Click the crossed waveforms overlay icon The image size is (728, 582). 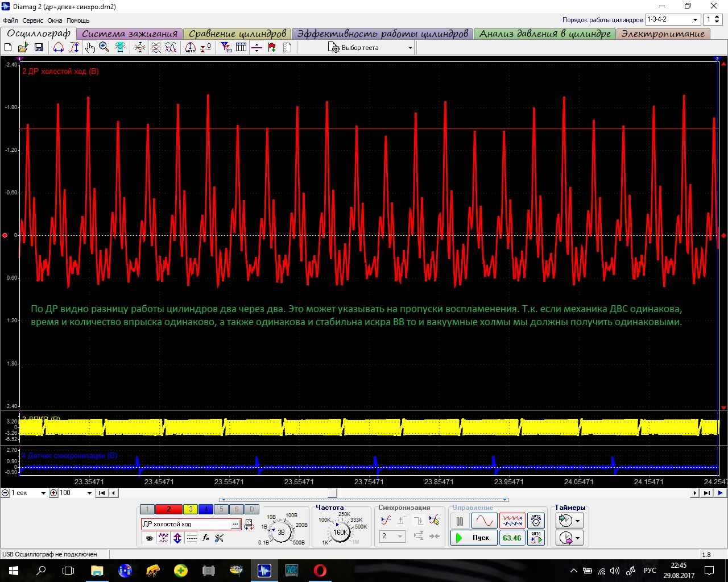click(x=139, y=48)
